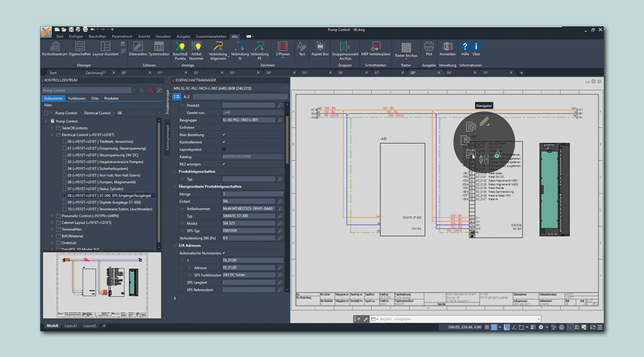Click the red X delete icon
Image resolution: width=644 pixels, height=357 pixels.
pyautogui.click(x=150, y=91)
